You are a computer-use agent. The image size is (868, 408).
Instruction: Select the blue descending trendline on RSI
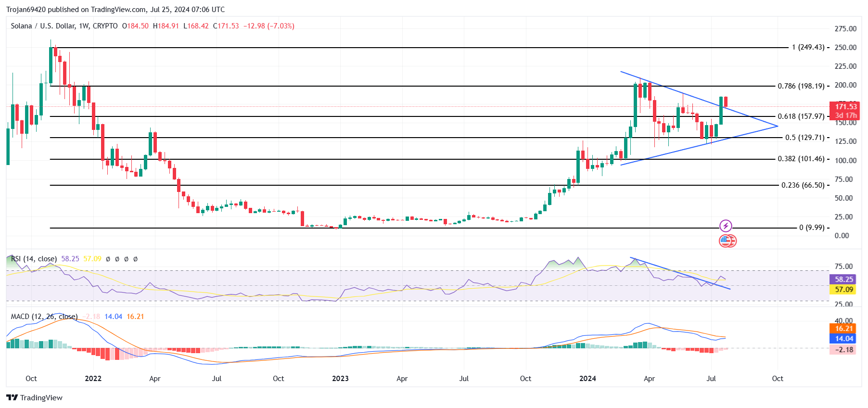click(x=680, y=273)
